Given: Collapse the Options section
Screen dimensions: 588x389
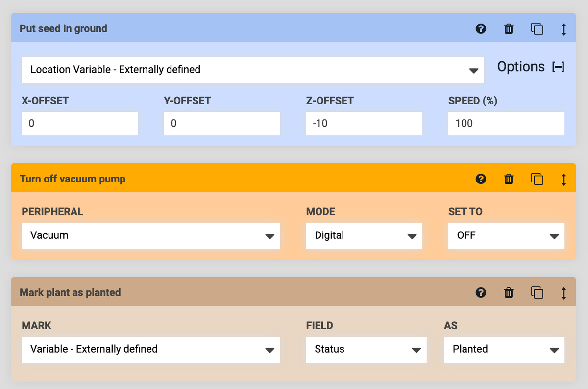Looking at the screenshot, I should pos(558,67).
